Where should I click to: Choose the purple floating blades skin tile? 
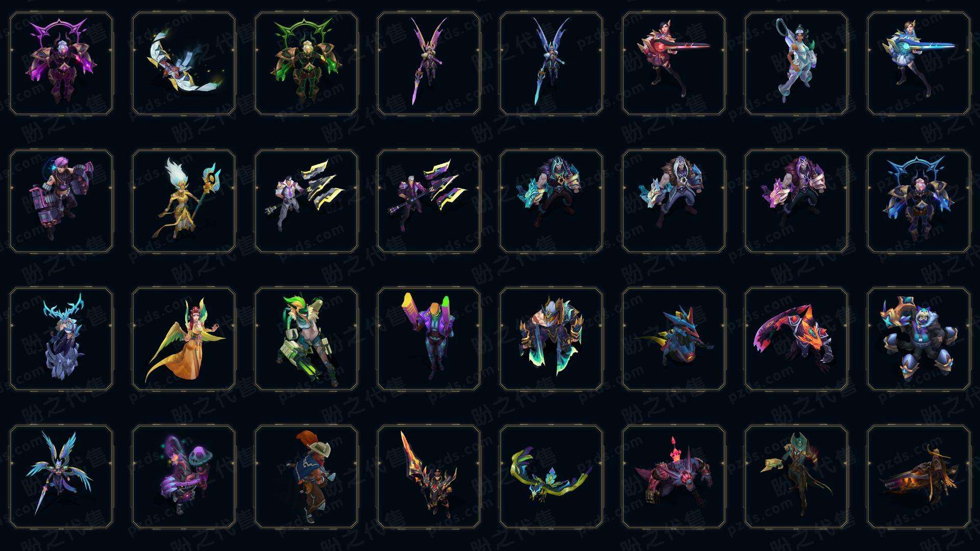pyautogui.click(x=429, y=201)
